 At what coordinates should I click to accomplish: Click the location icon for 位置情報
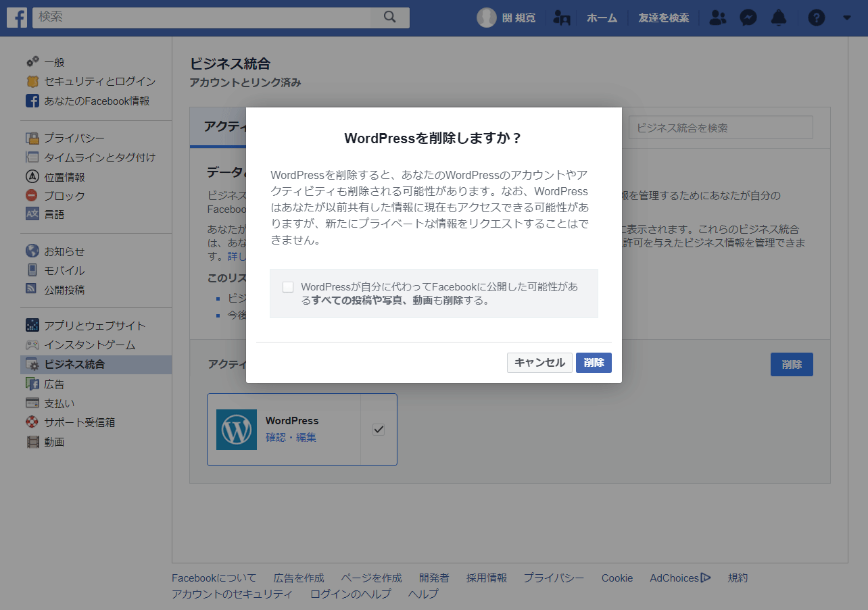[32, 177]
